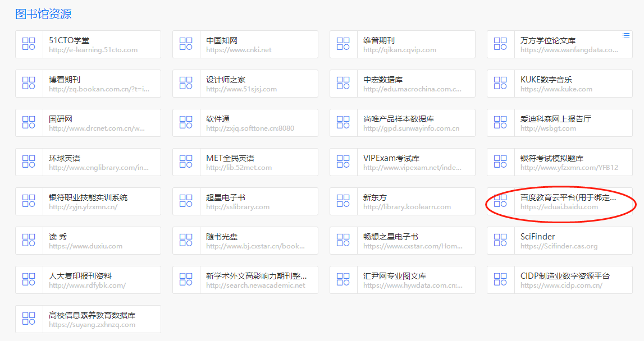The height and width of the screenshot is (341, 644).
Task: Click the icon on the 尚唯产品样本数据库 card
Action: [x=343, y=122]
